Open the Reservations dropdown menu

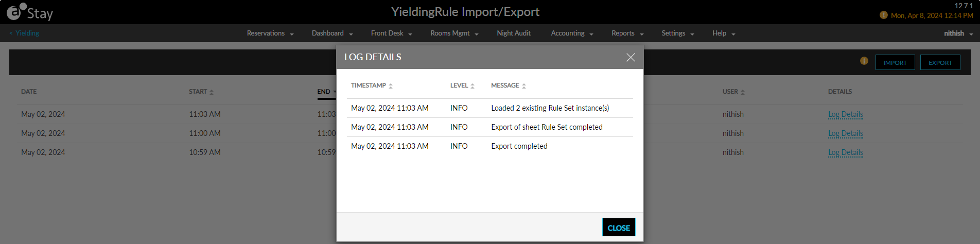point(270,33)
